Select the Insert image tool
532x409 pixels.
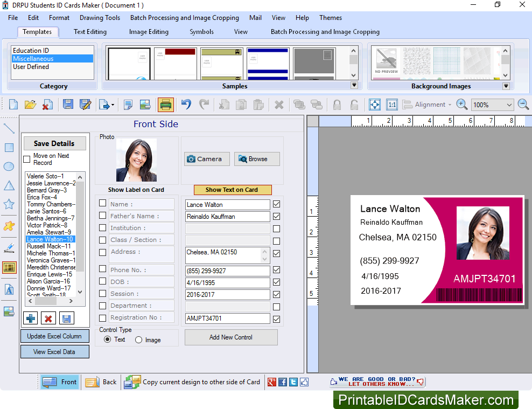9,311
